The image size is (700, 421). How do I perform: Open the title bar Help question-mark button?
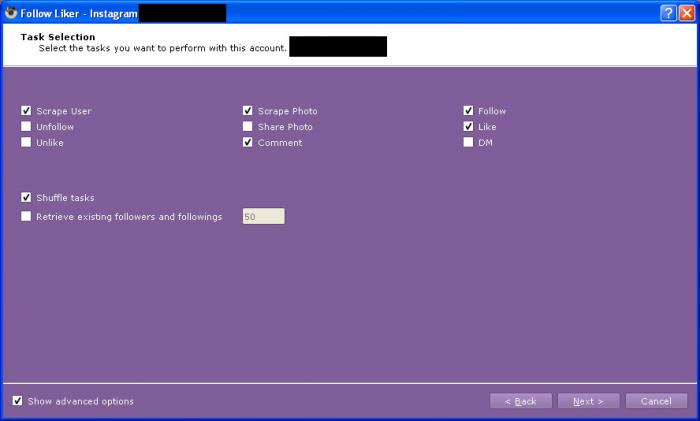point(668,13)
